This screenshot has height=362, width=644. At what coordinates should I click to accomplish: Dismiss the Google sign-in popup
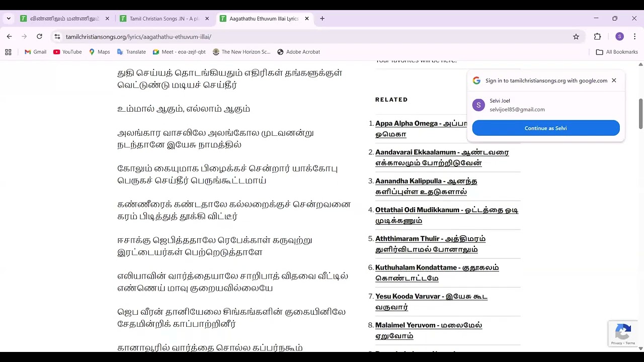[x=614, y=80]
